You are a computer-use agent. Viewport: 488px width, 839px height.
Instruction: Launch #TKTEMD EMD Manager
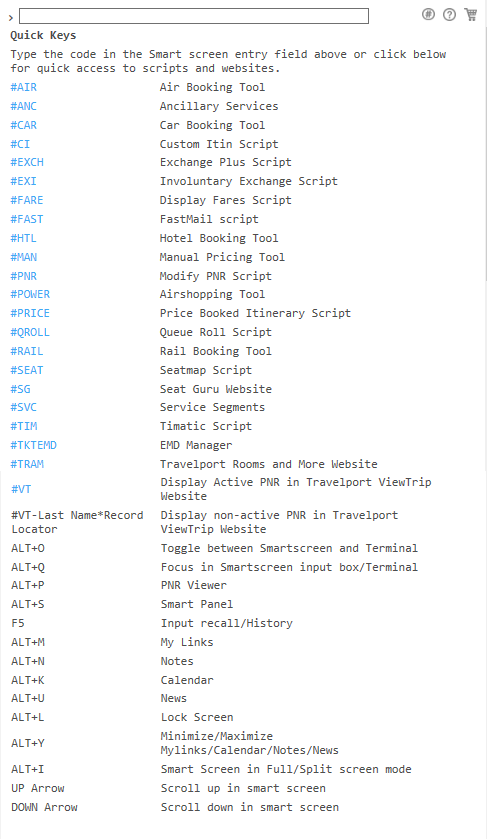(x=33, y=445)
